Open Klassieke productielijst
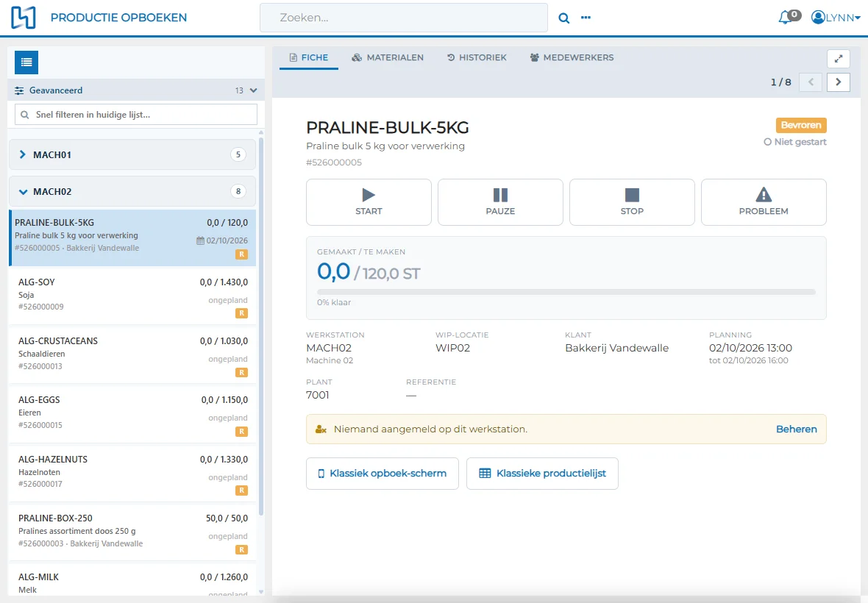 tap(543, 474)
